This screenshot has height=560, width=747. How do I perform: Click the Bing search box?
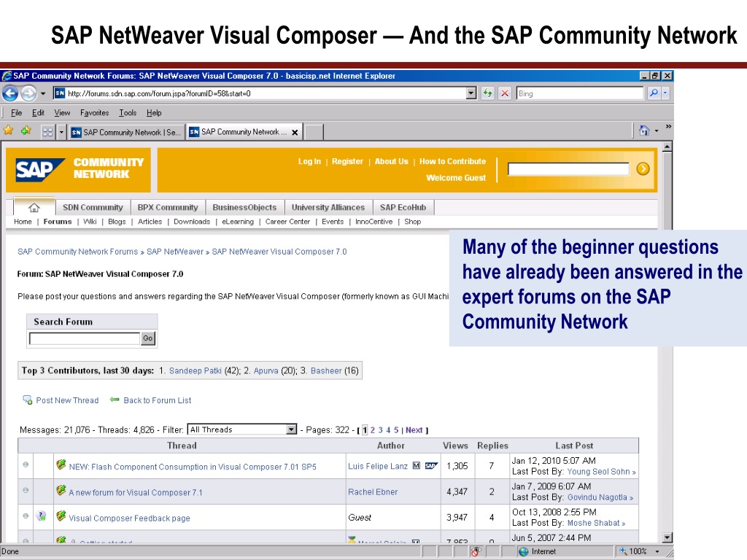[580, 93]
